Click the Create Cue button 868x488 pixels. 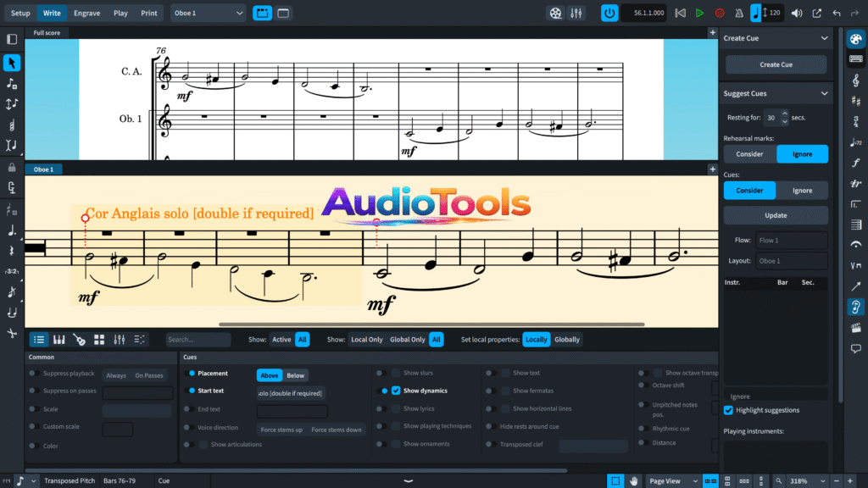(776, 64)
